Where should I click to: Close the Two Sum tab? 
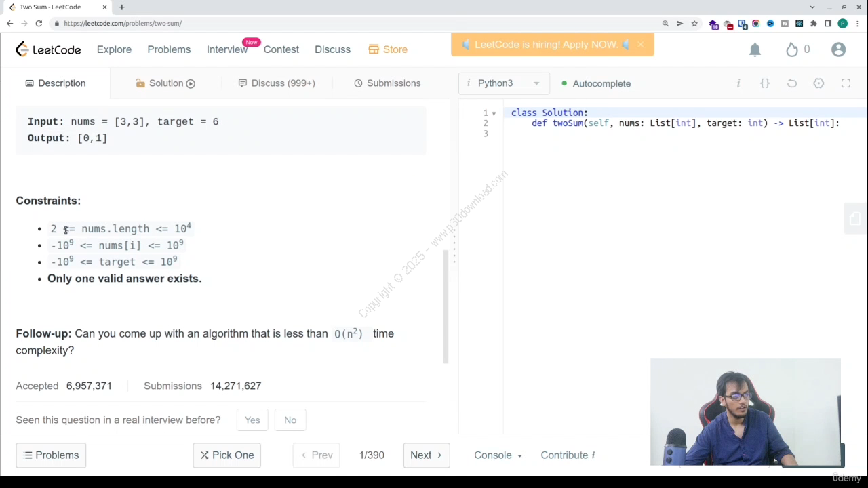(x=104, y=7)
